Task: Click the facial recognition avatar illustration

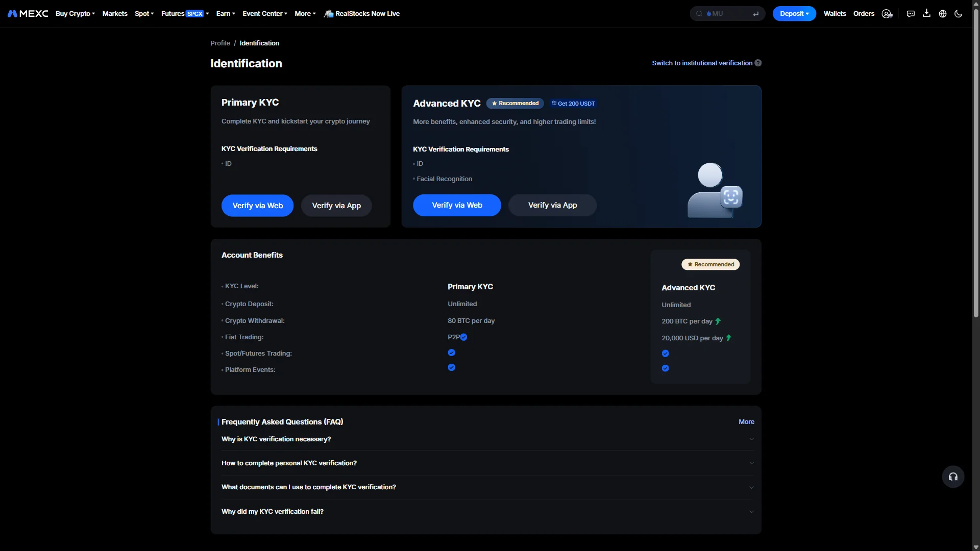Action: [x=715, y=190]
